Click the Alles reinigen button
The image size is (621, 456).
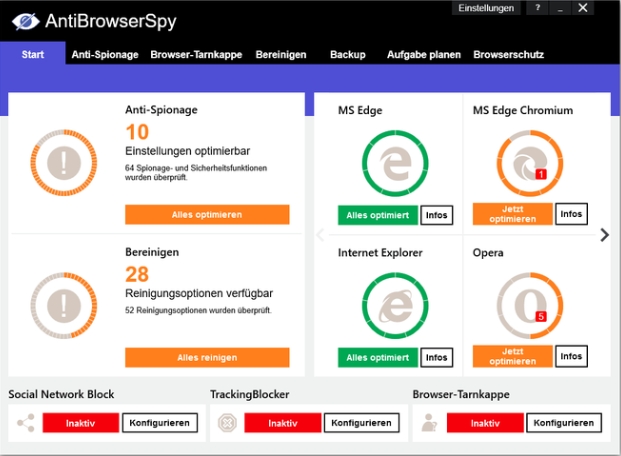[x=207, y=358]
